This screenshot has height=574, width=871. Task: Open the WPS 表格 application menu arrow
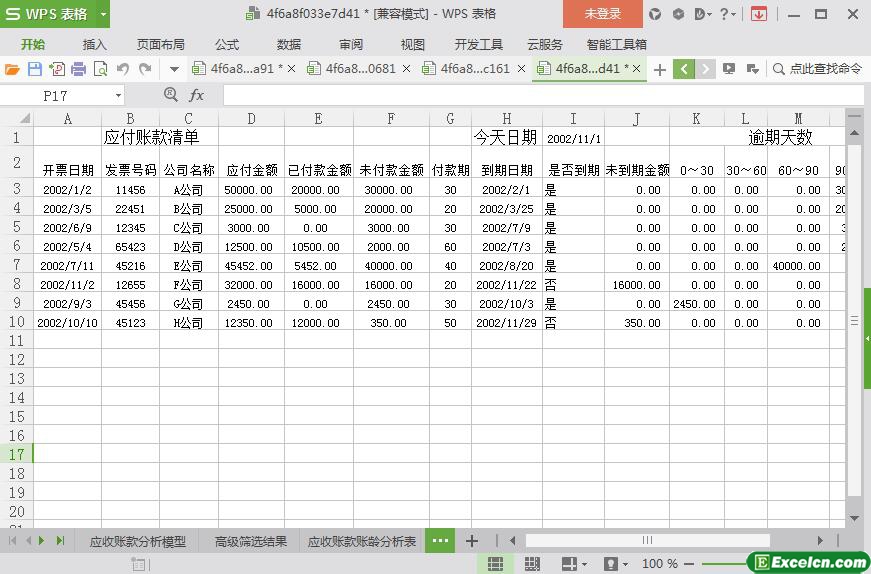click(103, 14)
